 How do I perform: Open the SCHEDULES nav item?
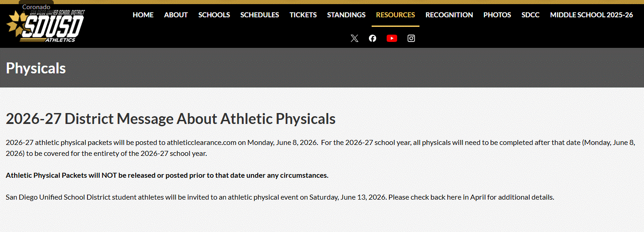tap(260, 15)
